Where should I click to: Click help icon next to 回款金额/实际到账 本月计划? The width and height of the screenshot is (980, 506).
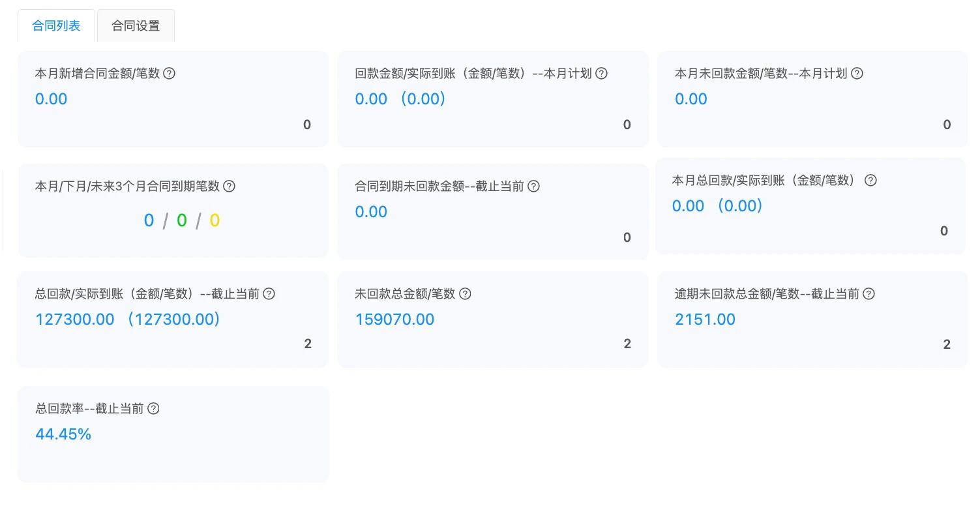click(x=601, y=74)
